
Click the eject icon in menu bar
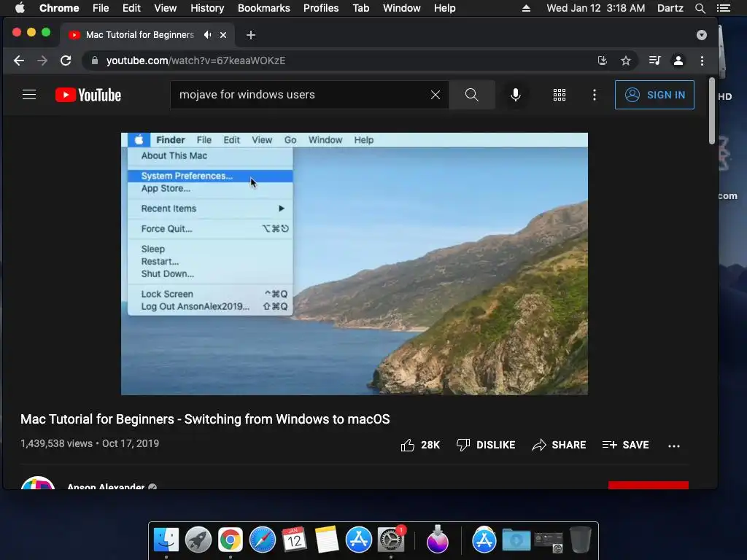(x=526, y=8)
